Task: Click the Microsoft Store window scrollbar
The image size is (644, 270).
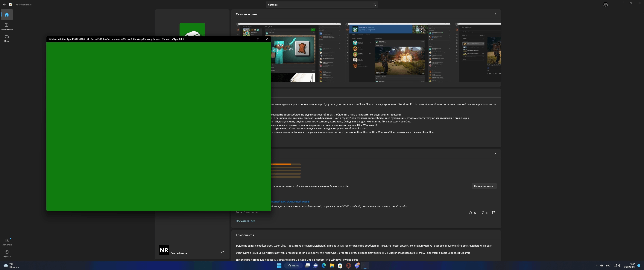Action: point(643,78)
